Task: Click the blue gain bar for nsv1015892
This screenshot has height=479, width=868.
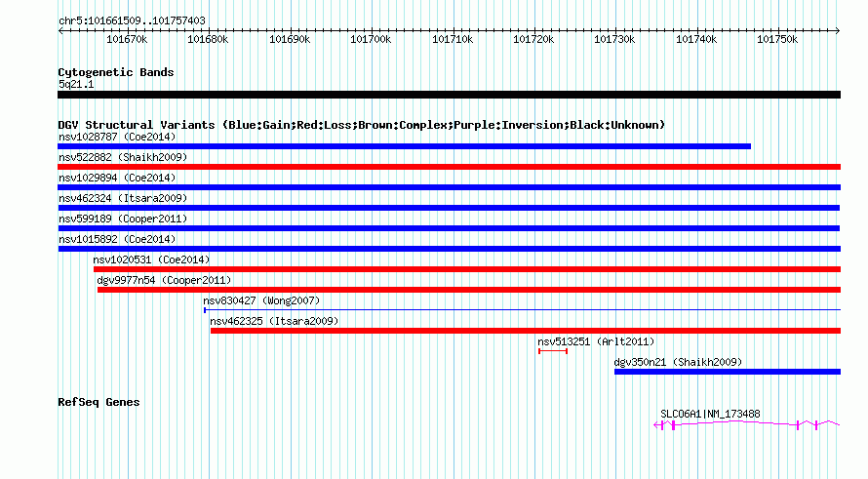Action: click(449, 249)
